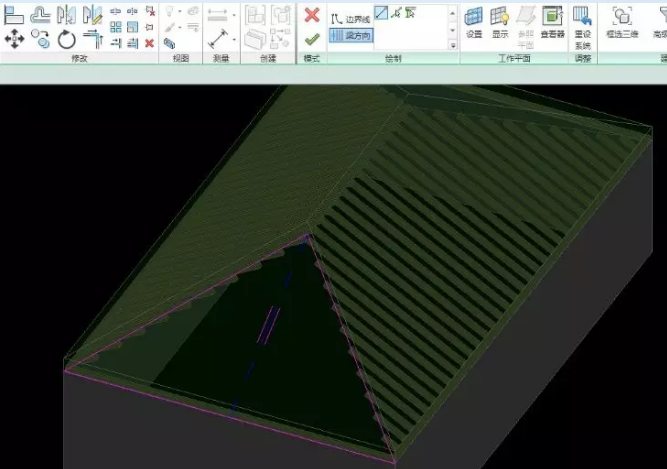Select the Offset tool
The image size is (667, 469).
pos(40,15)
